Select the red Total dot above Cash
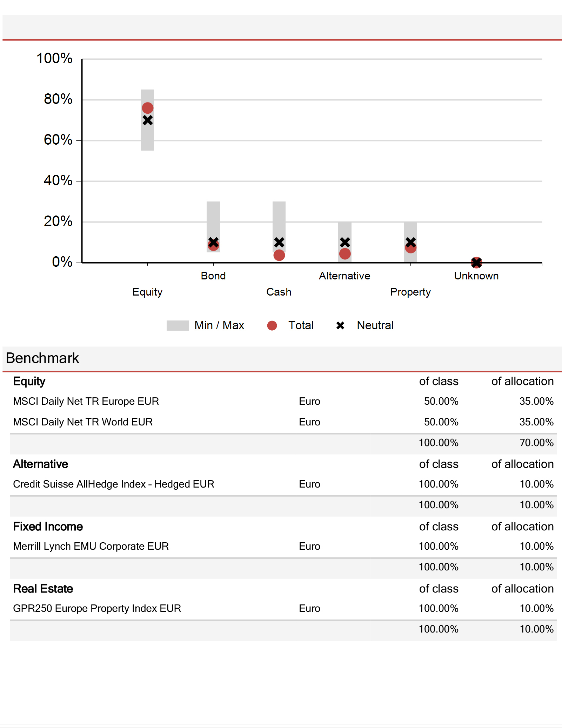This screenshot has height=728, width=562. 279,255
